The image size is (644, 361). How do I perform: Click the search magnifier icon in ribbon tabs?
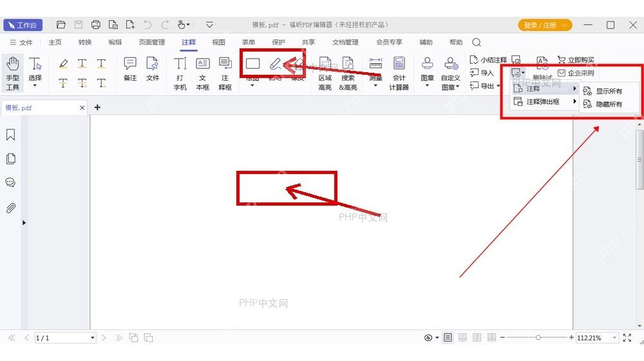[x=477, y=43]
